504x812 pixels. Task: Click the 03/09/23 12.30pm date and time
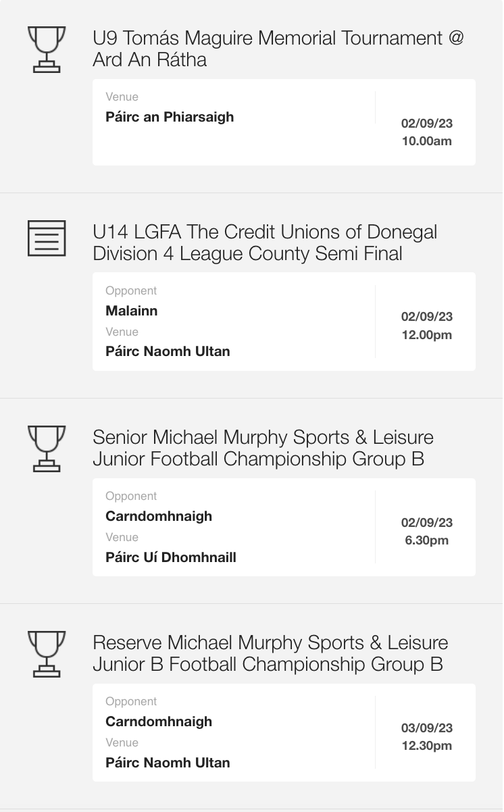pyautogui.click(x=426, y=737)
